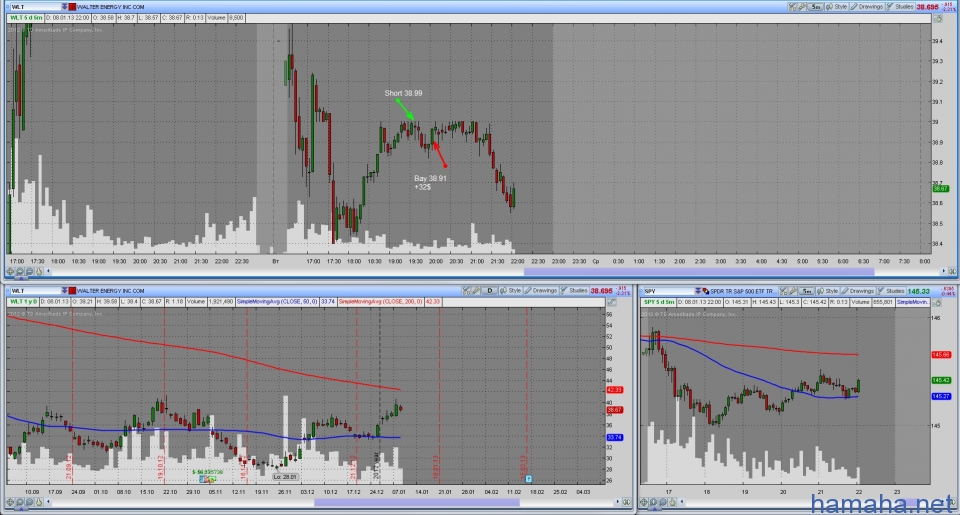Open Style menu in SPY chart
This screenshot has width=960, height=515.
[827, 291]
